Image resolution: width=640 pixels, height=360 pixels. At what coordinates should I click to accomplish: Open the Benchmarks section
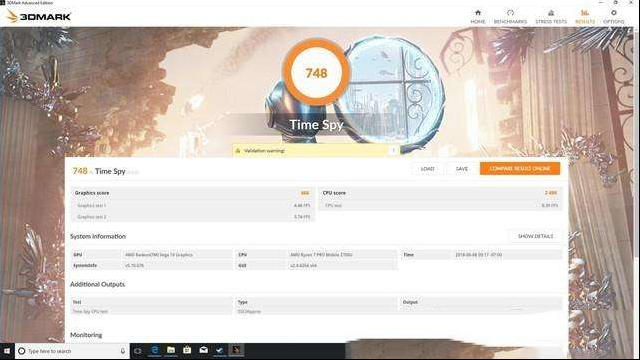[510, 16]
